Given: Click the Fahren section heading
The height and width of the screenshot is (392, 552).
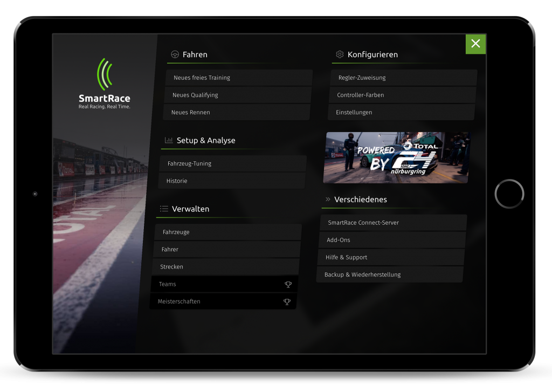Looking at the screenshot, I should coord(195,54).
